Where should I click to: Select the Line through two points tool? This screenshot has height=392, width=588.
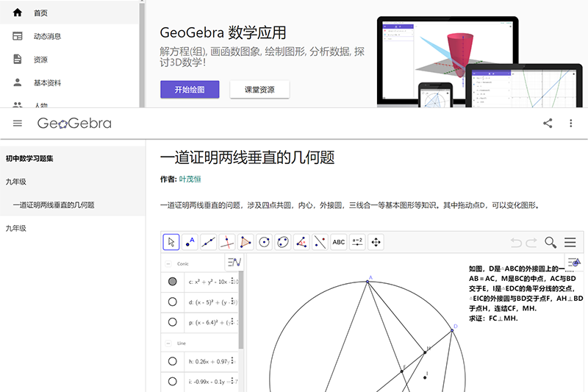click(x=209, y=242)
